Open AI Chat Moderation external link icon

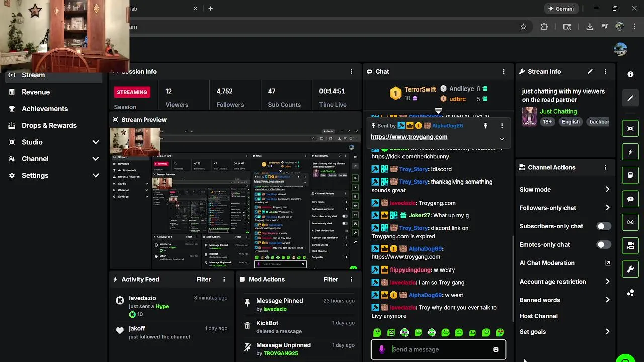click(608, 263)
